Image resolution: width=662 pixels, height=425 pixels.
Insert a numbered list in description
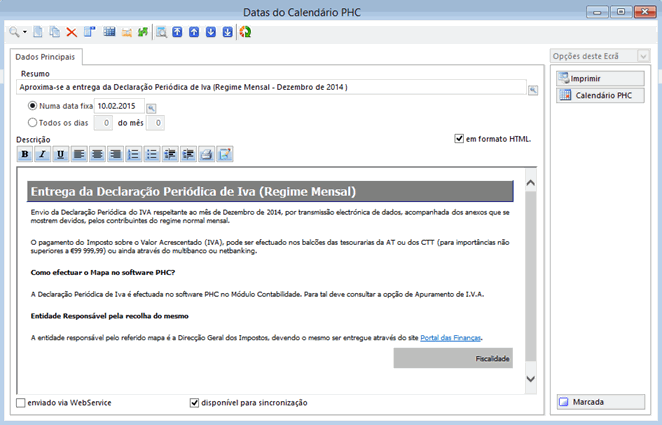[133, 154]
